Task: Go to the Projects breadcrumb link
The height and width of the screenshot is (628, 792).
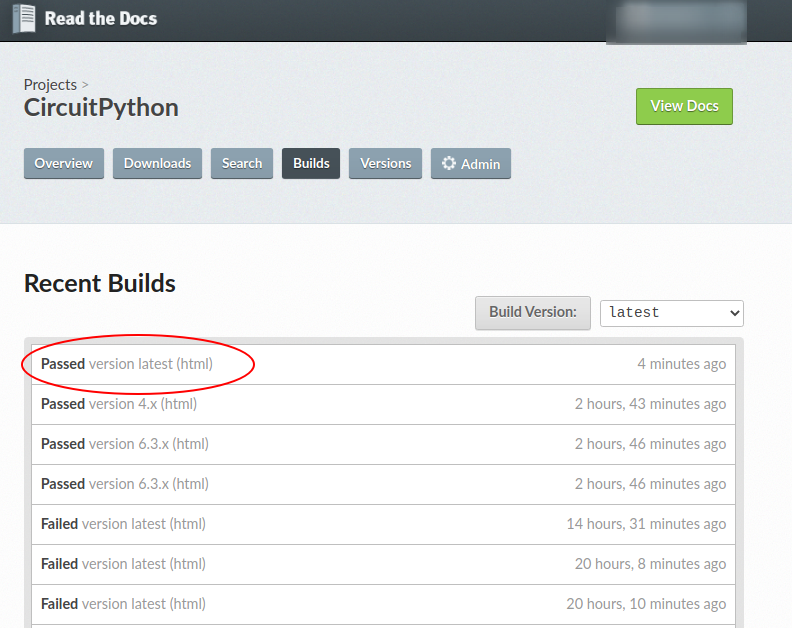Action: (50, 84)
